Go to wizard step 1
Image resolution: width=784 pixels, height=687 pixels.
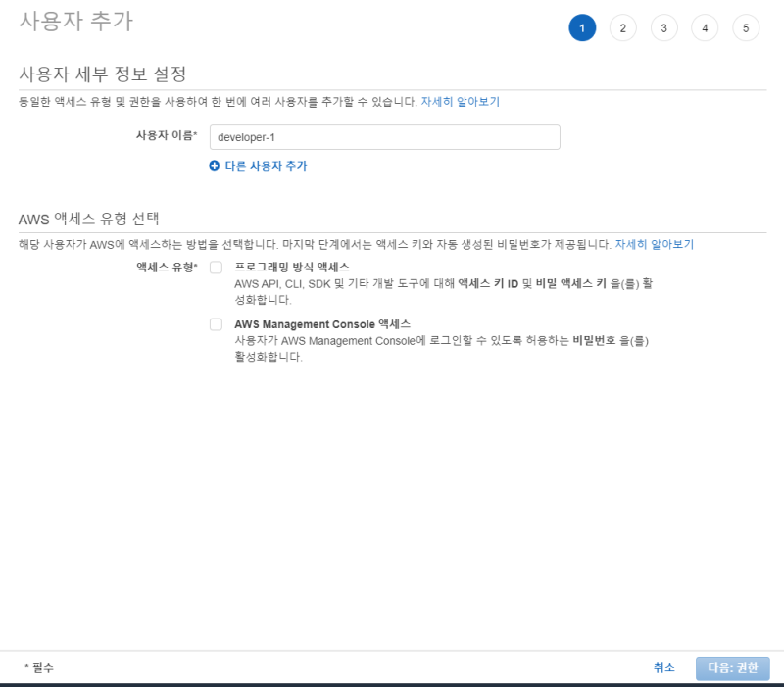[x=582, y=28]
